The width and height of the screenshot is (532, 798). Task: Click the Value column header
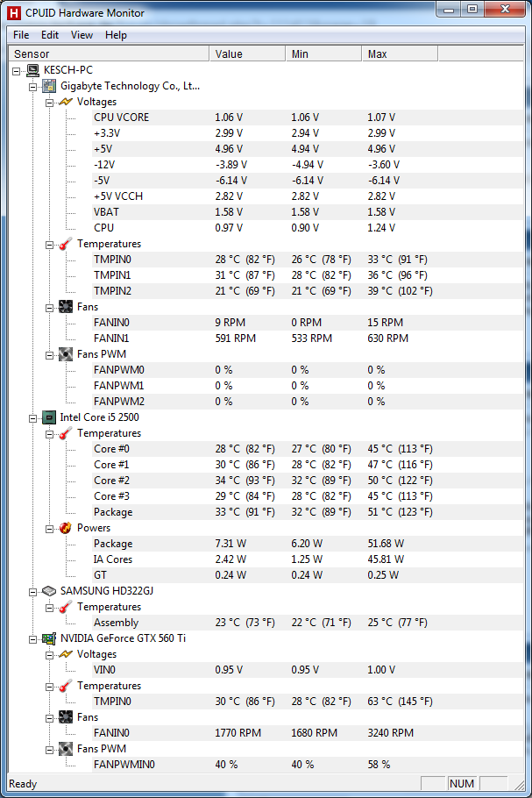(x=247, y=54)
